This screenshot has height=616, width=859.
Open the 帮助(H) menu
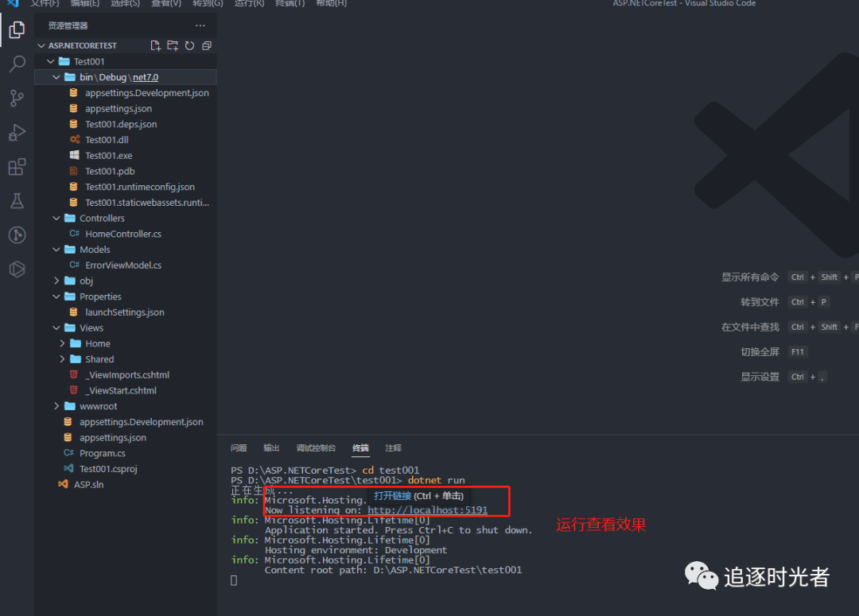click(332, 3)
